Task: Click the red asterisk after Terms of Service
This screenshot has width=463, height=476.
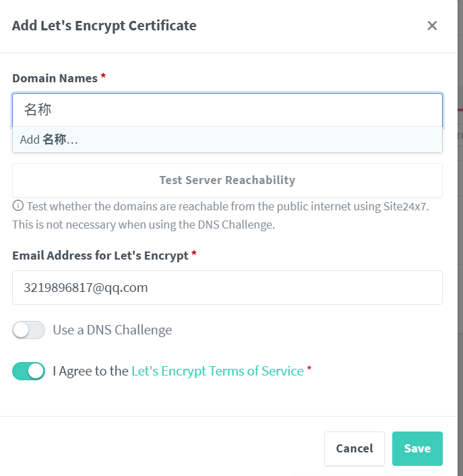Action: point(309,370)
